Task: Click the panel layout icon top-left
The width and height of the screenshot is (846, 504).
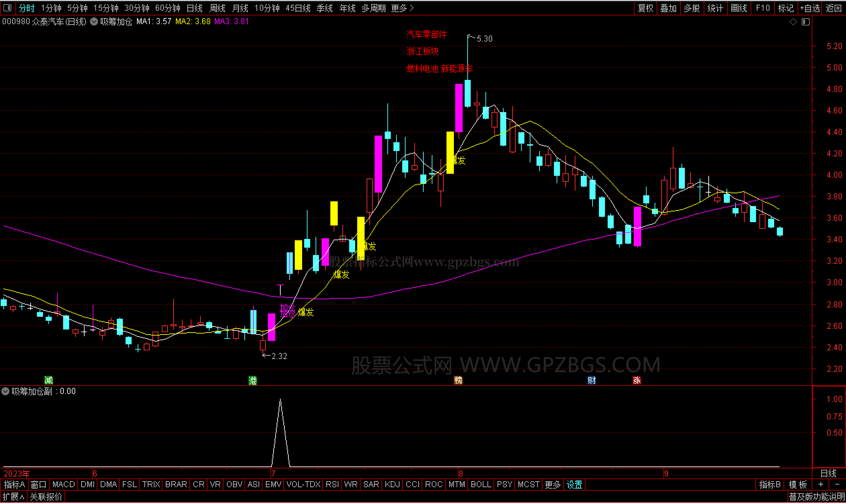Action: coord(7,7)
